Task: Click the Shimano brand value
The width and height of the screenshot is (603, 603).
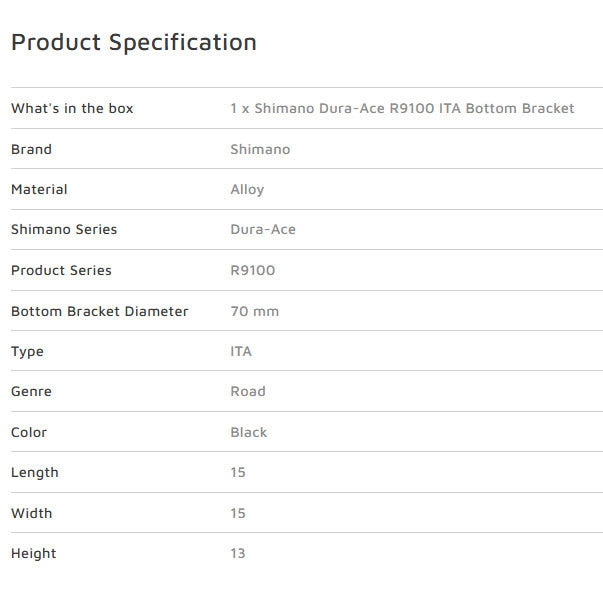Action: coord(260,149)
